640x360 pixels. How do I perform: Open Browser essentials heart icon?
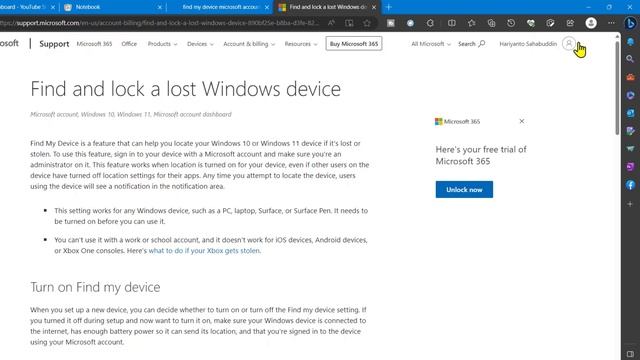click(531, 23)
